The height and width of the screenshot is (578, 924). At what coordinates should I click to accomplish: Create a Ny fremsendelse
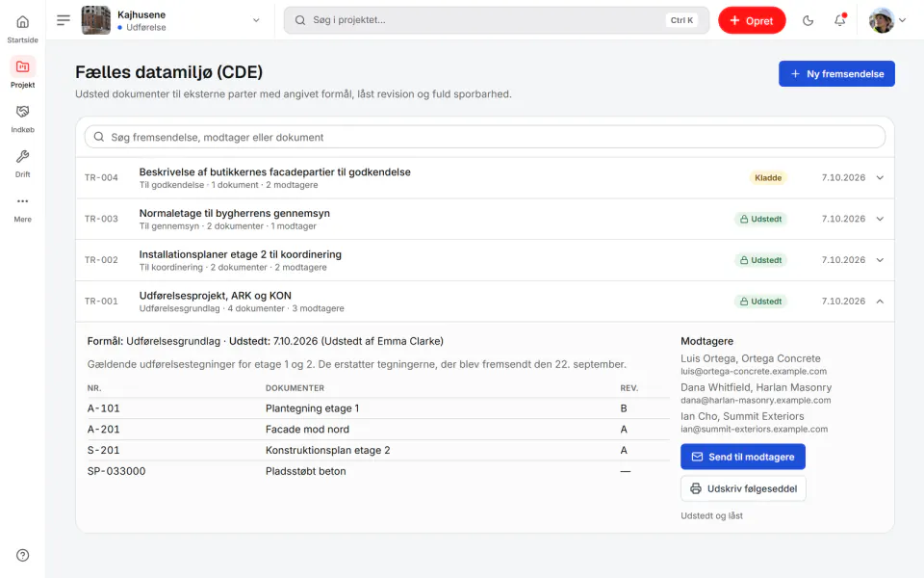[836, 74]
